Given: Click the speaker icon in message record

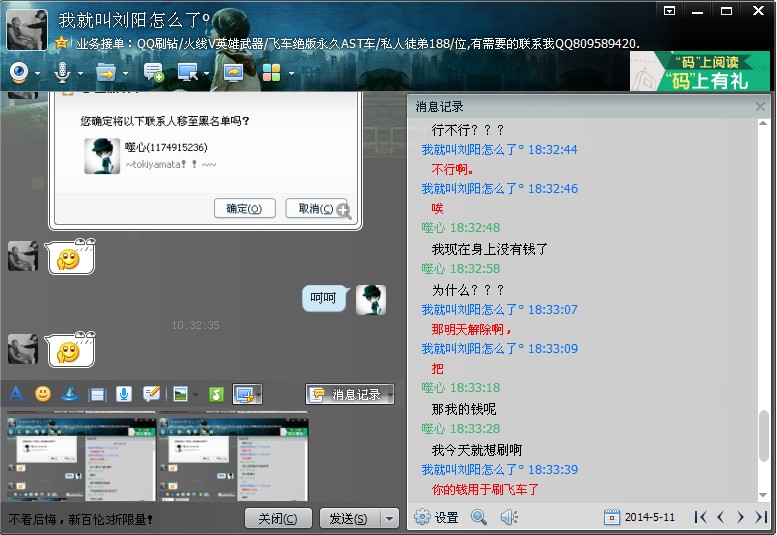Looking at the screenshot, I should pos(509,517).
